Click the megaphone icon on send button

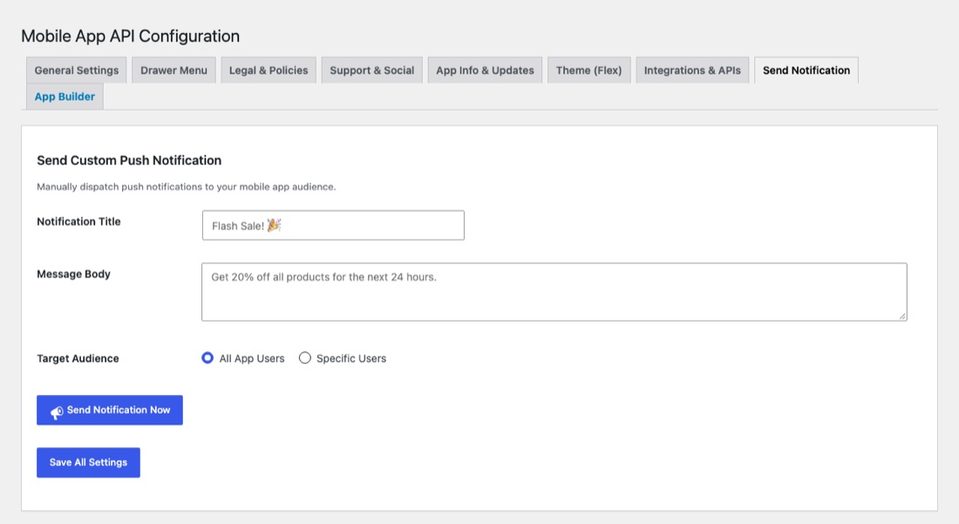point(56,413)
